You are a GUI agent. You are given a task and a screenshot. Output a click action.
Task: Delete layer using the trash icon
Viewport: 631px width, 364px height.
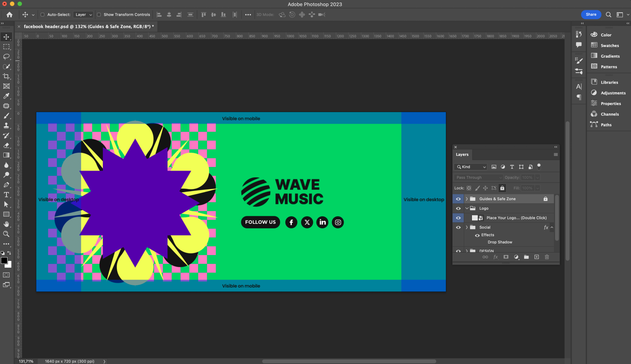547,257
